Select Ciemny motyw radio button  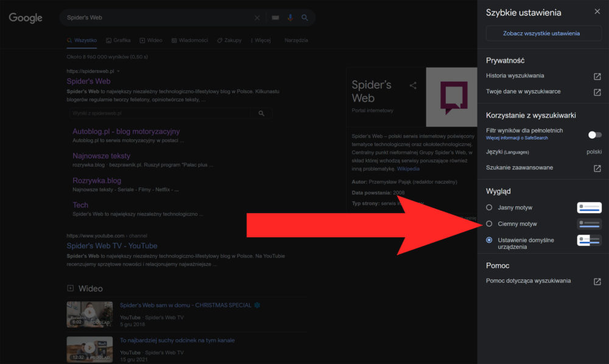point(489,224)
